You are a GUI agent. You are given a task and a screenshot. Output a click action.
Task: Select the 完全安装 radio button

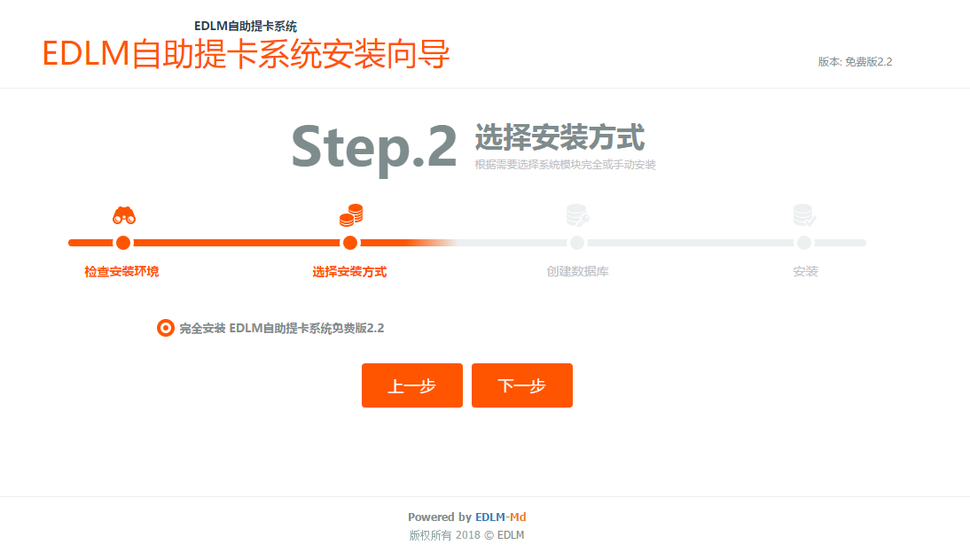click(x=165, y=328)
